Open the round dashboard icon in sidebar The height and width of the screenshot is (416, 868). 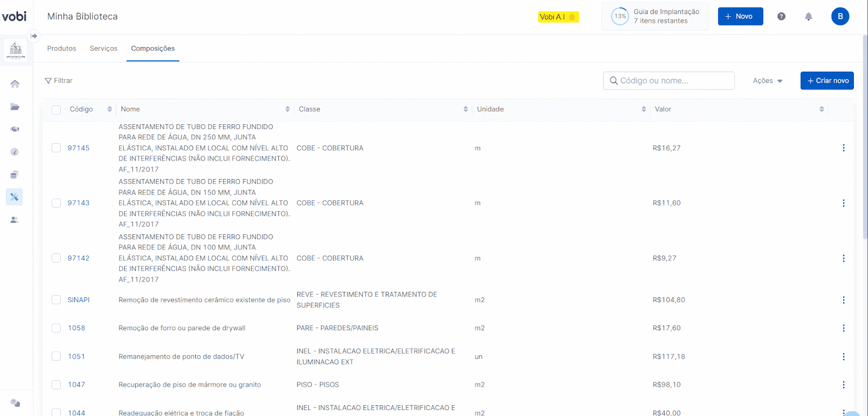pyautogui.click(x=15, y=152)
